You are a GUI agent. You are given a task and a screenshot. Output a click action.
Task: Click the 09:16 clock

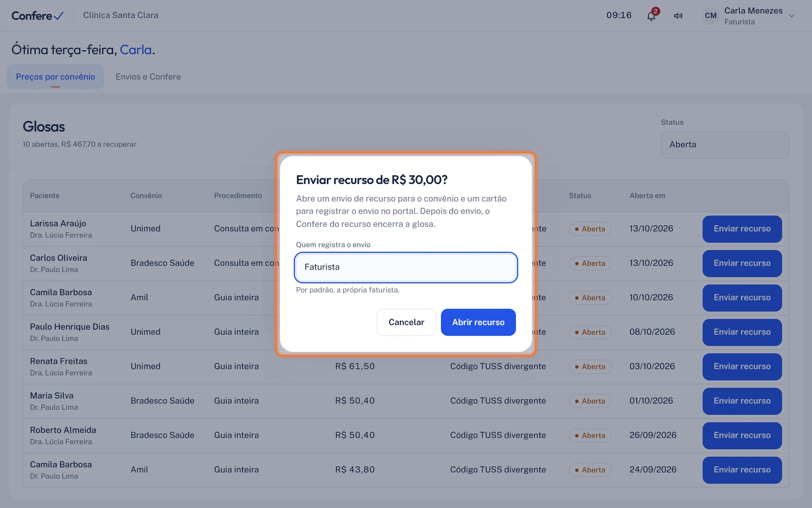coord(619,15)
